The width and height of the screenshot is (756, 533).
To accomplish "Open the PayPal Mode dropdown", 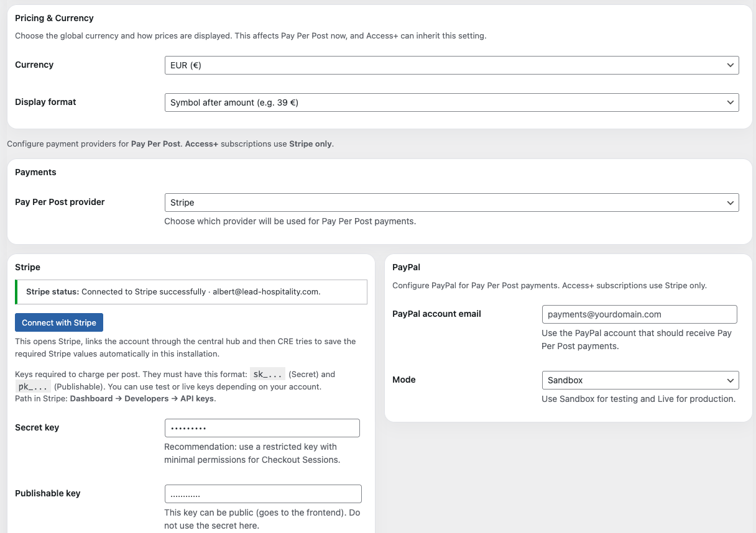I will pos(640,380).
